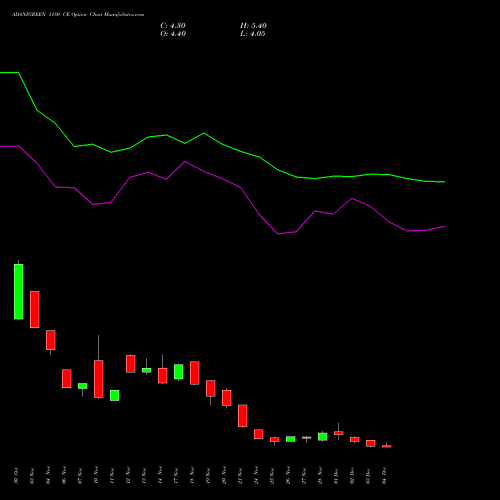Viewport: 500px width, 500px height.
Task: Select the green 11 Nov candlestick
Action: point(115,395)
